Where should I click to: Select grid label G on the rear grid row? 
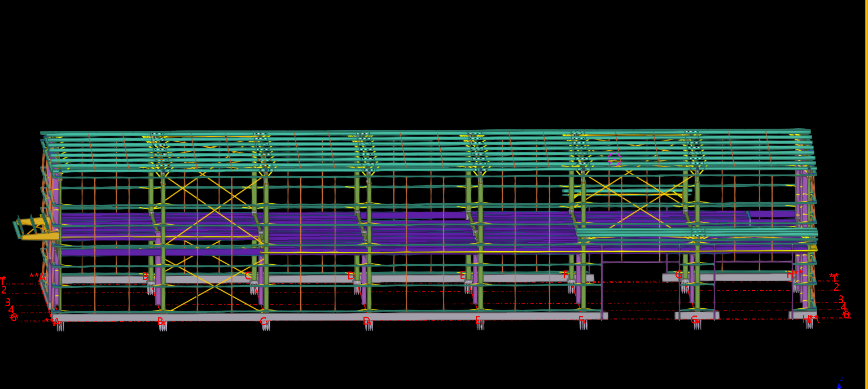point(678,275)
